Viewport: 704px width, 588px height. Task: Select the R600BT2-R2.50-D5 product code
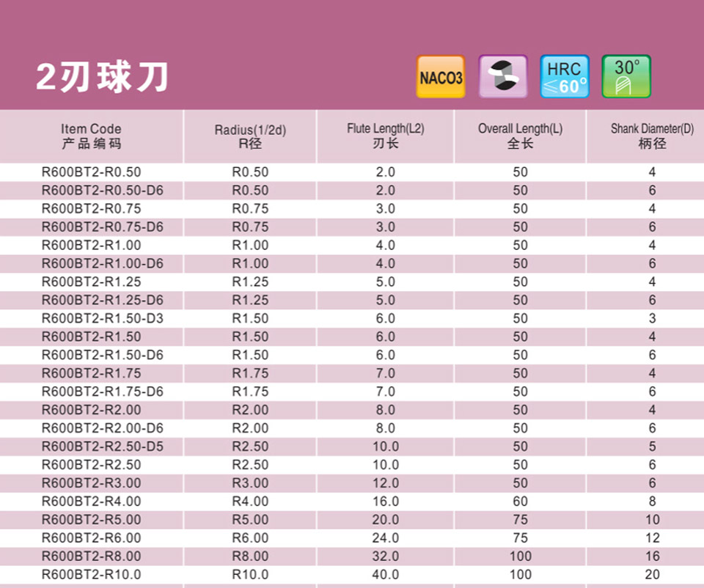coord(103,446)
